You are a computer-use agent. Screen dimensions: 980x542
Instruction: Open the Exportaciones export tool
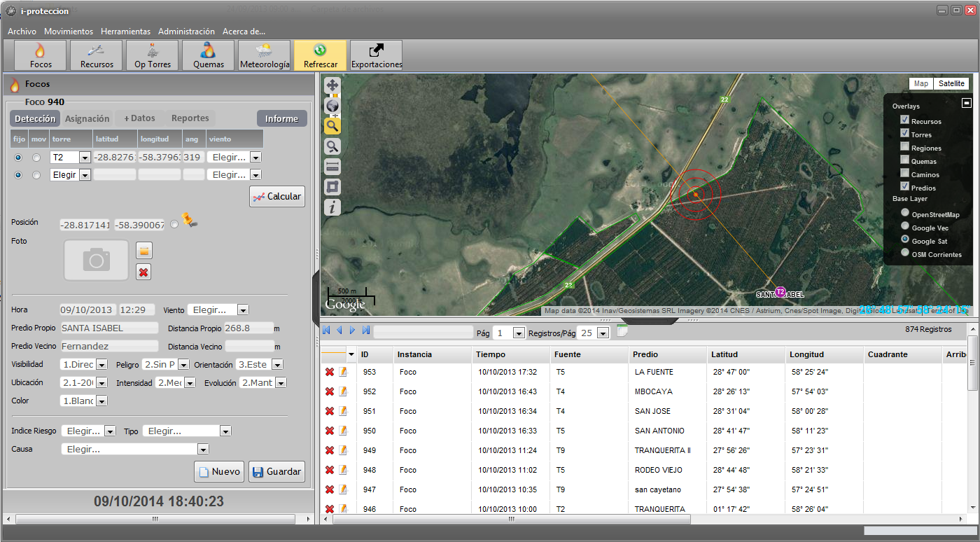(377, 55)
